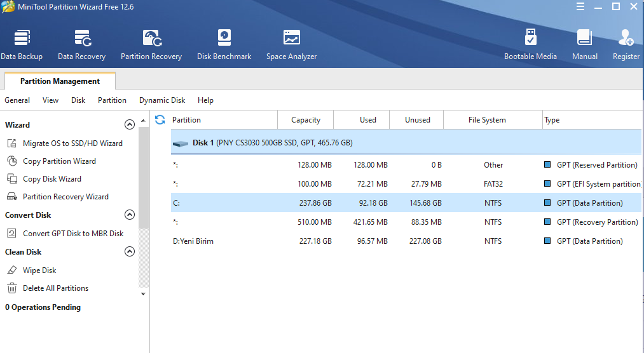This screenshot has width=644, height=353.
Task: Open the Disk menu
Action: (78, 100)
